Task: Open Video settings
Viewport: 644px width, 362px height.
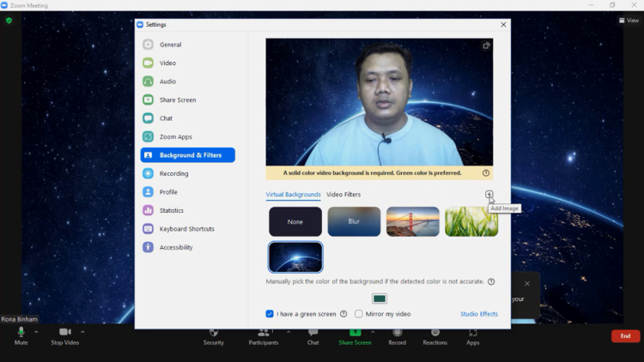Action: coord(188,63)
